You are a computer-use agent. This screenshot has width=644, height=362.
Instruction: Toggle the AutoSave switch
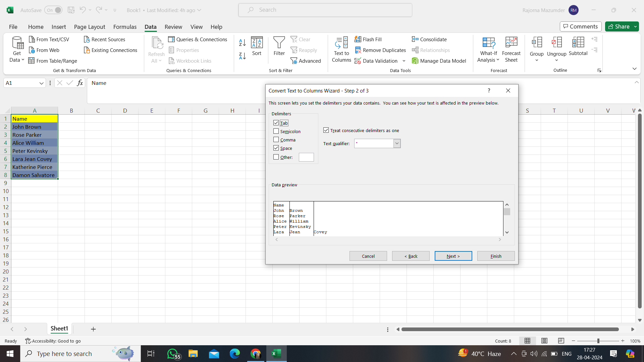[53, 10]
